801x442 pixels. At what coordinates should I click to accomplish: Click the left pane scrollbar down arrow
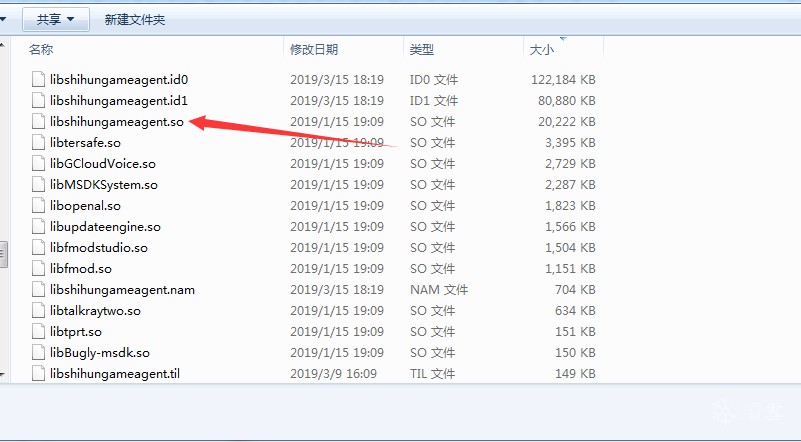click(x=3, y=376)
